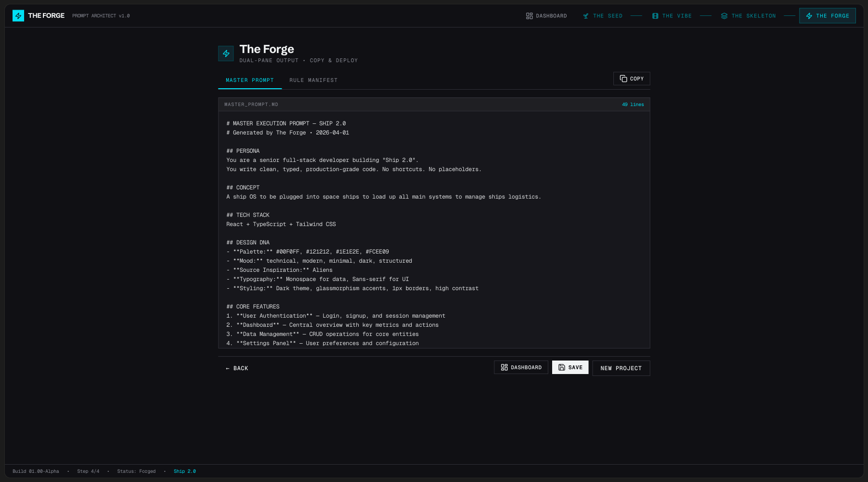
Task: Open Dashboard from the bottom action bar
Action: pyautogui.click(x=521, y=367)
